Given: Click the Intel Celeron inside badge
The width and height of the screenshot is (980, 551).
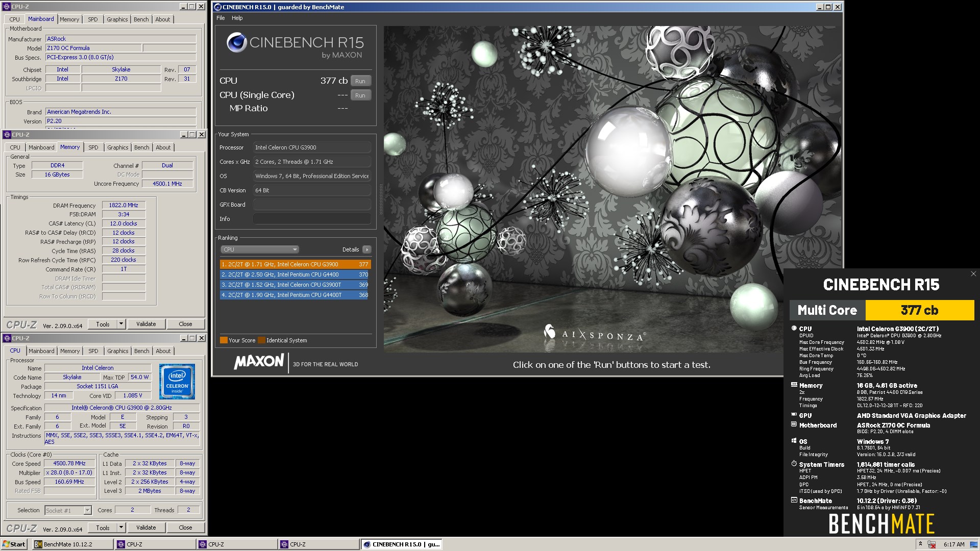Looking at the screenshot, I should click(177, 381).
